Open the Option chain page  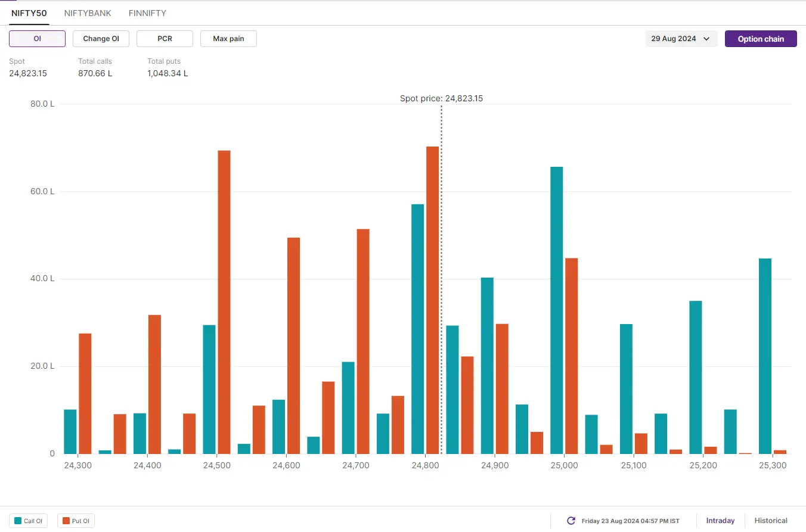click(761, 39)
